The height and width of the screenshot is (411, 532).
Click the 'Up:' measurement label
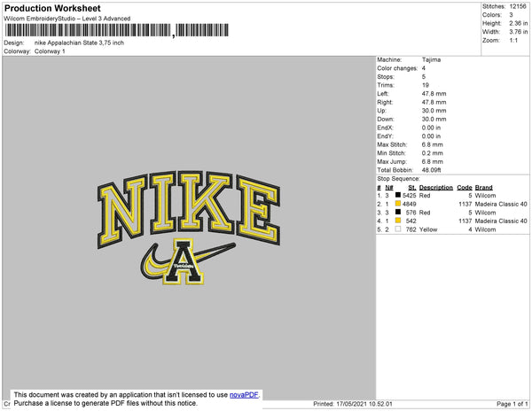tap(381, 111)
